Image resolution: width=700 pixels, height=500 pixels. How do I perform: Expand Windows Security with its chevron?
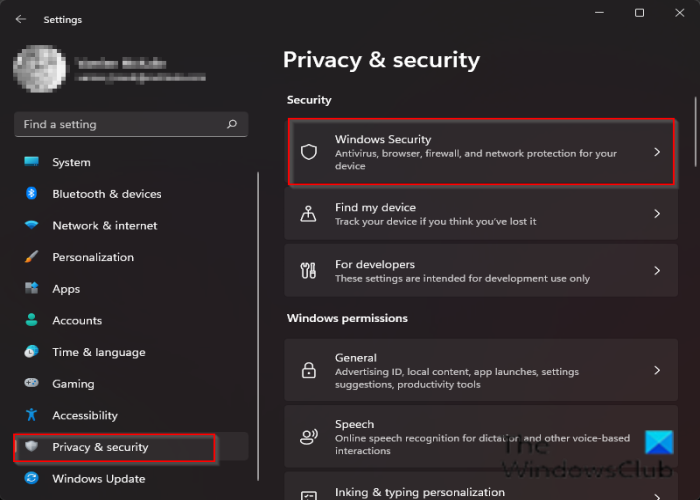(657, 153)
